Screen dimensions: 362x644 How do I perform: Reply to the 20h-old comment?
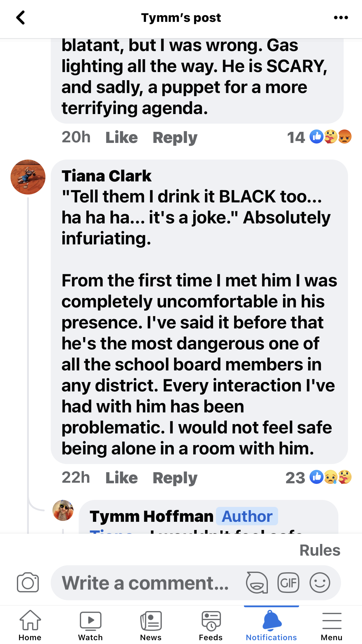pyautogui.click(x=175, y=137)
